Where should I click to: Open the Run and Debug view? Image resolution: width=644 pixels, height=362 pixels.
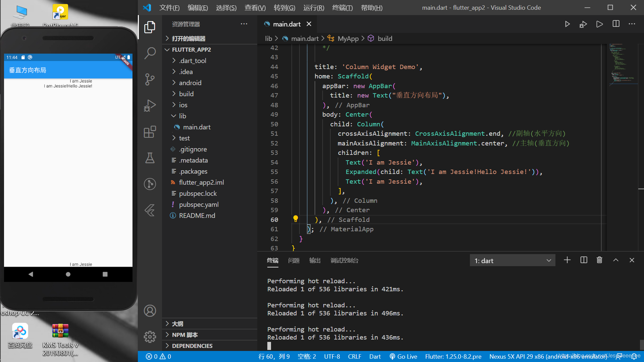150,106
